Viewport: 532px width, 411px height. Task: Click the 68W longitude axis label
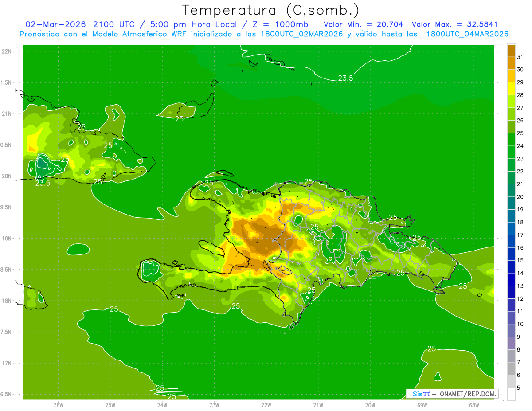coord(474,405)
